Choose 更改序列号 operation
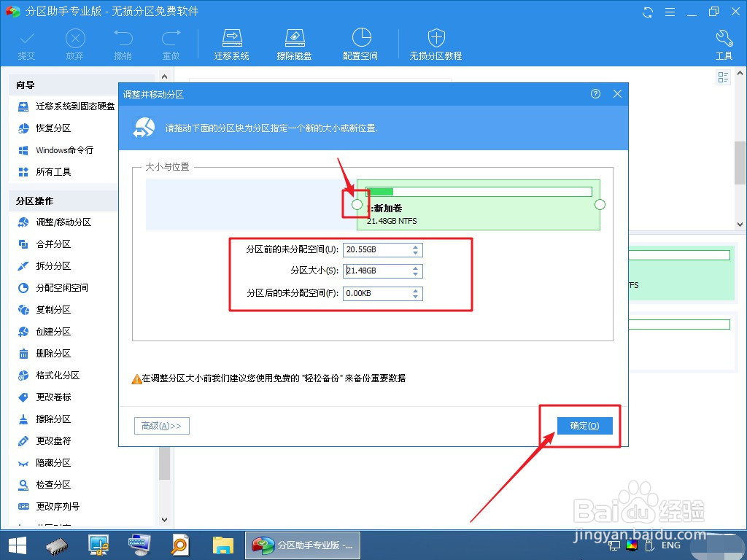 point(49,507)
